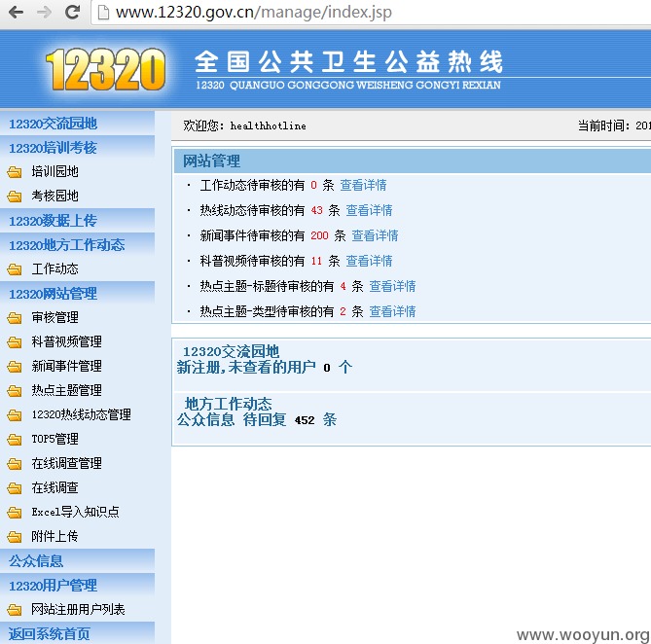Open 在线调查管理 menu item
651x644 pixels.
tap(66, 463)
